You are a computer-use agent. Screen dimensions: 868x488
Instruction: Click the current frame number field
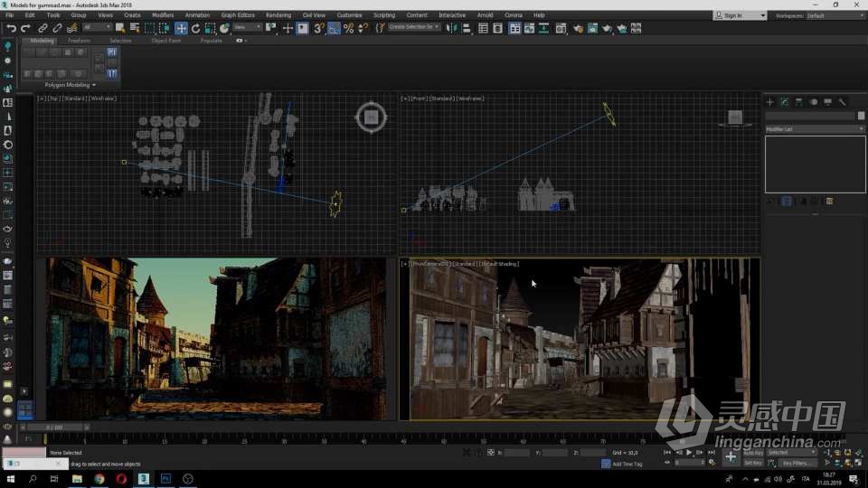tap(688, 463)
